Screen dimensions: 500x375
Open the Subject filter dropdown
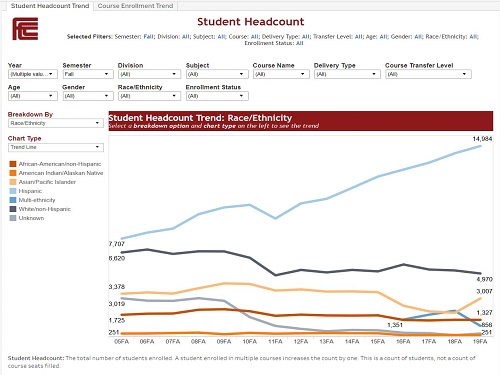pyautogui.click(x=217, y=74)
